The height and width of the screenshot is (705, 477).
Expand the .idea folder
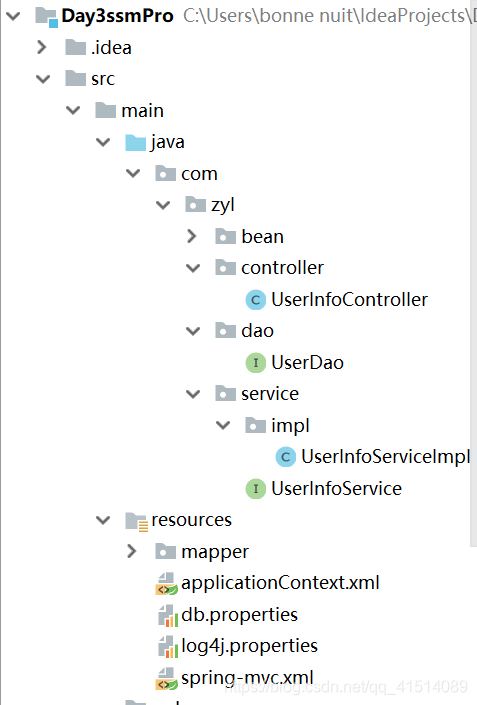click(42, 47)
